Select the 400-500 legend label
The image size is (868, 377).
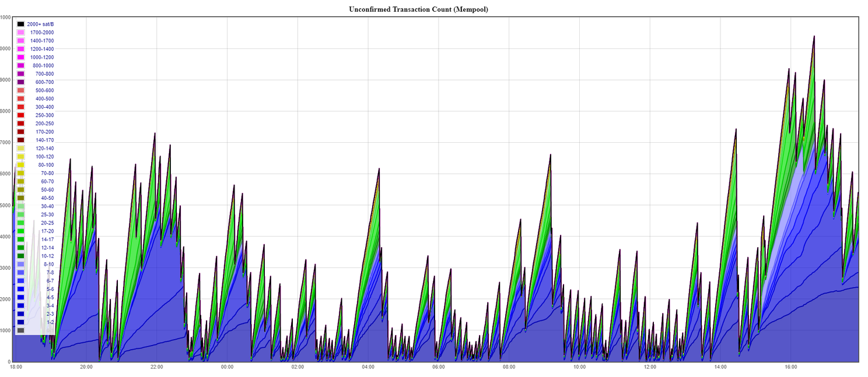pos(44,98)
